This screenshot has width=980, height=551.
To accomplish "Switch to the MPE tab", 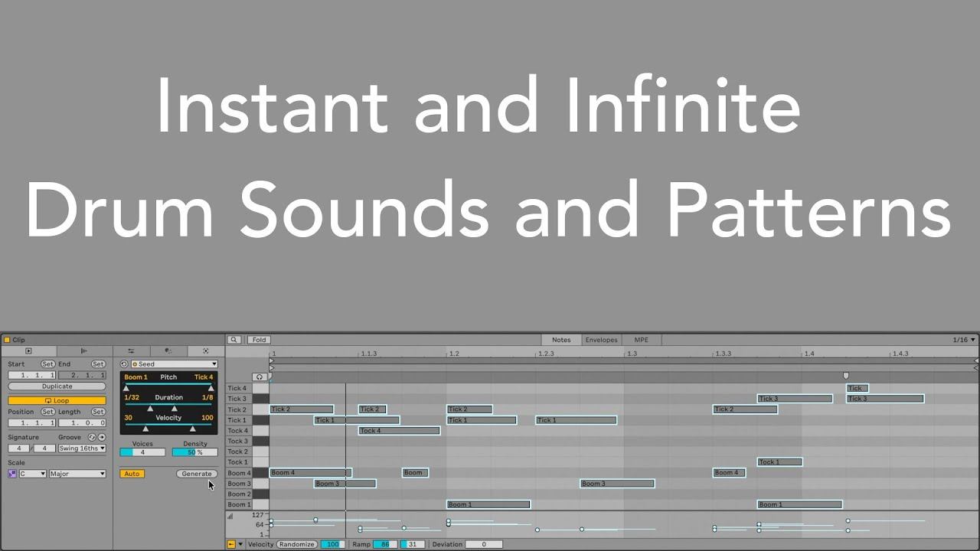I will (641, 340).
